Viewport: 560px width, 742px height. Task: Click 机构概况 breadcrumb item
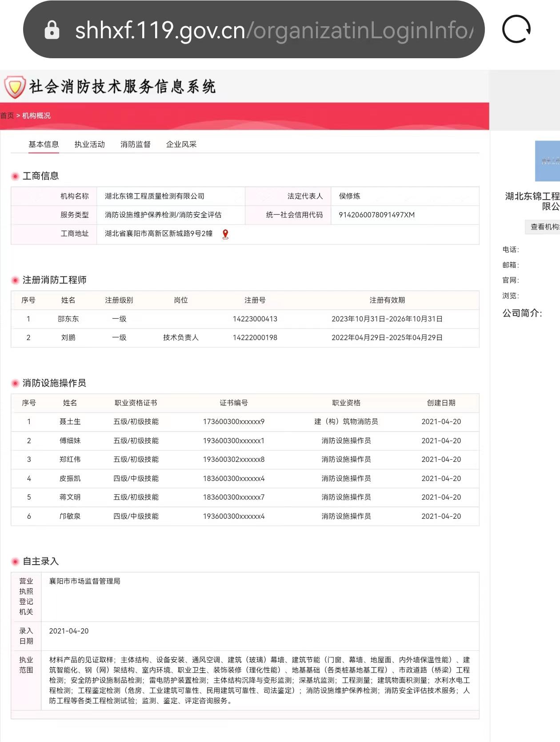click(x=36, y=116)
